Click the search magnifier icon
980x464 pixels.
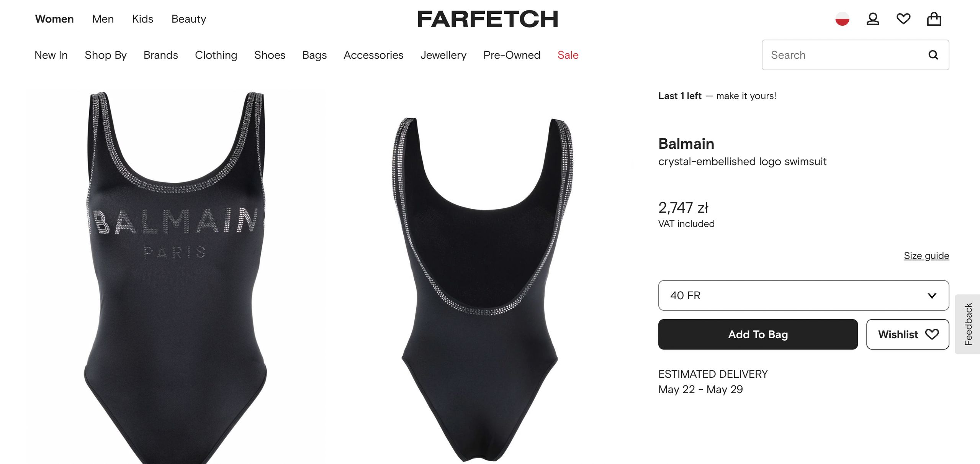[x=933, y=55]
